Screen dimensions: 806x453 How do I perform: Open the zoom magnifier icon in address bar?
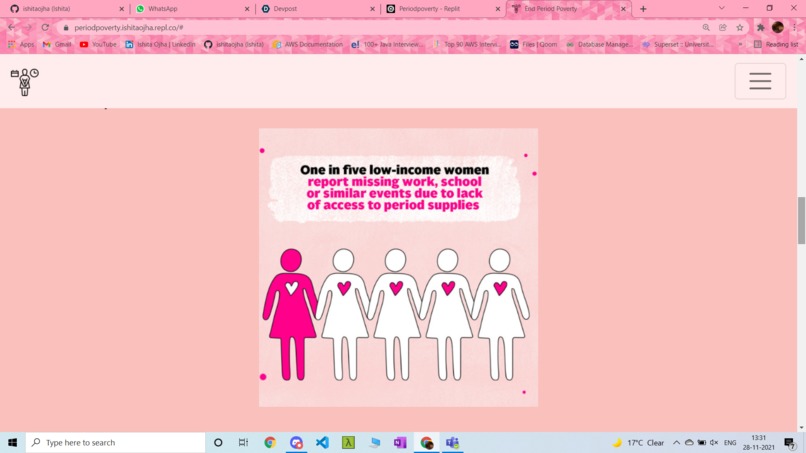point(706,27)
